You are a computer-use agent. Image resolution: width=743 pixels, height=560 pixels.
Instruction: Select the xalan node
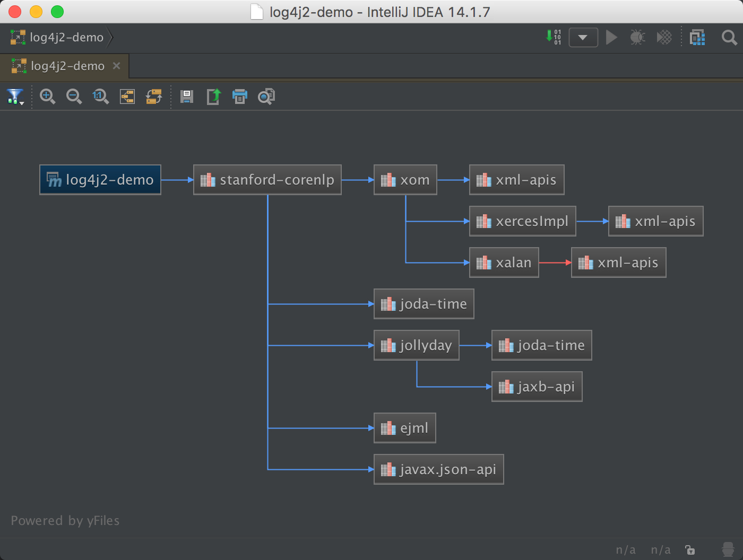[x=504, y=262]
